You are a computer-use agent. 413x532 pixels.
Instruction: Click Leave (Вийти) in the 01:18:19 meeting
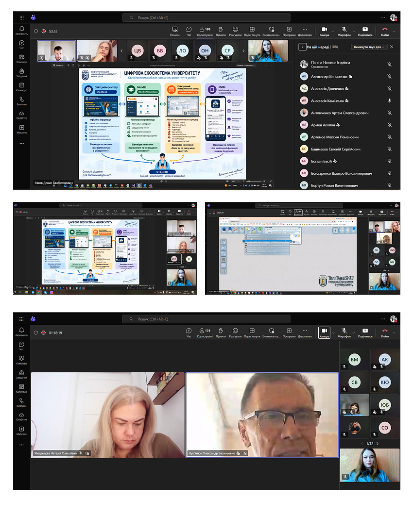coord(385,332)
